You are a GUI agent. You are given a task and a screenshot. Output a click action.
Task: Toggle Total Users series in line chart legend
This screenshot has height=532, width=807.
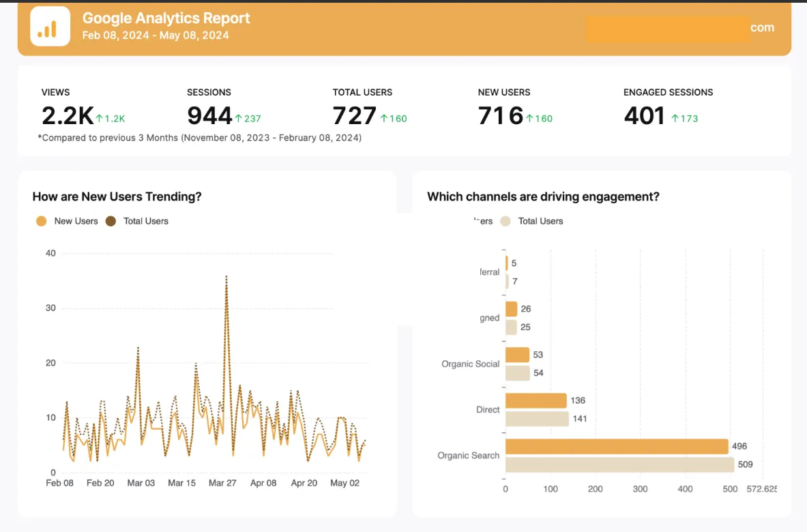pyautogui.click(x=137, y=221)
